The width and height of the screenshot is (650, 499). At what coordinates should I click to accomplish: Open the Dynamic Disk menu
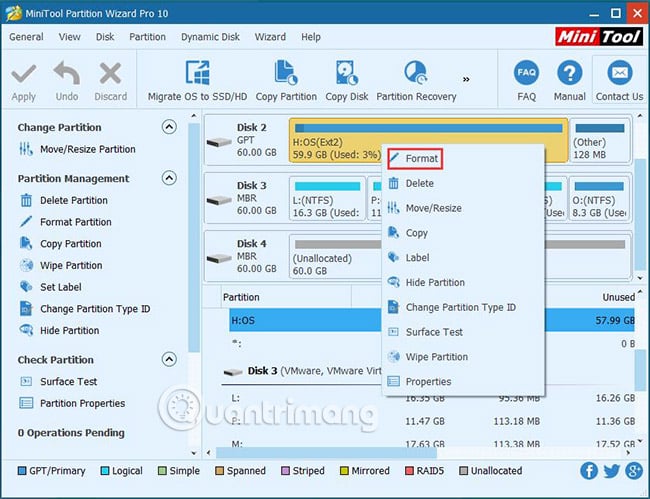[210, 37]
